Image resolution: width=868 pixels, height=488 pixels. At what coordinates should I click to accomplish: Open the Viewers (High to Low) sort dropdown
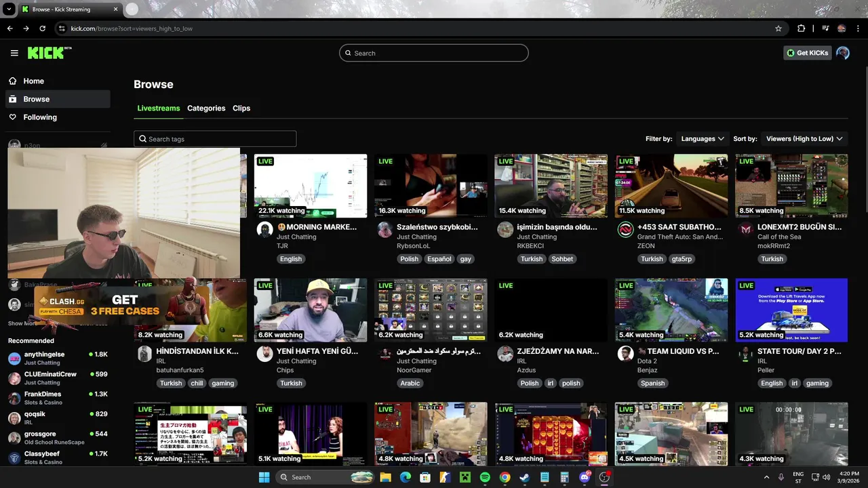pyautogui.click(x=804, y=138)
